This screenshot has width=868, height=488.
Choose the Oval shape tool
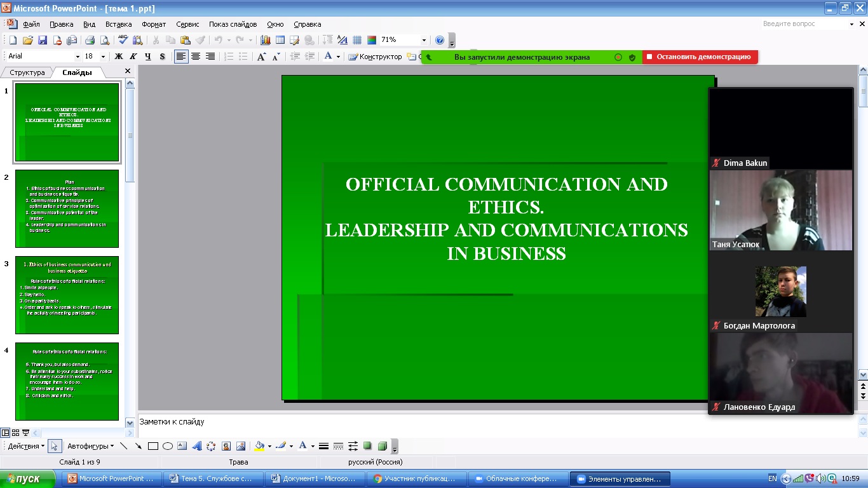(x=168, y=446)
